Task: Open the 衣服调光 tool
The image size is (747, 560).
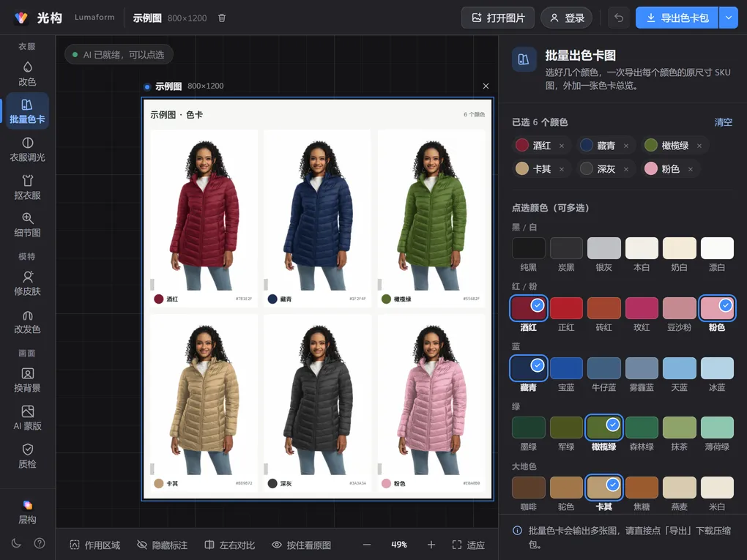Action: coord(27,149)
